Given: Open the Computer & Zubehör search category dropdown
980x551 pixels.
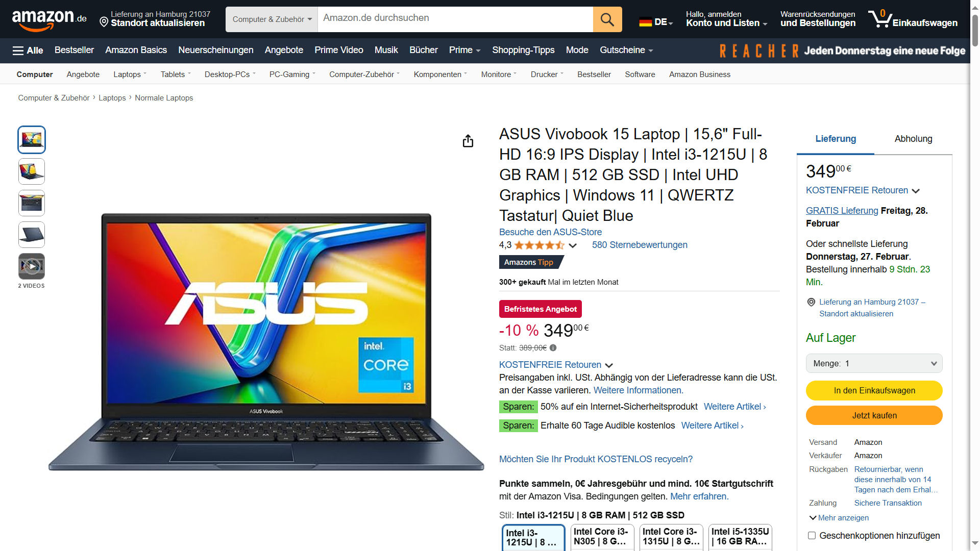Looking at the screenshot, I should pyautogui.click(x=272, y=19).
